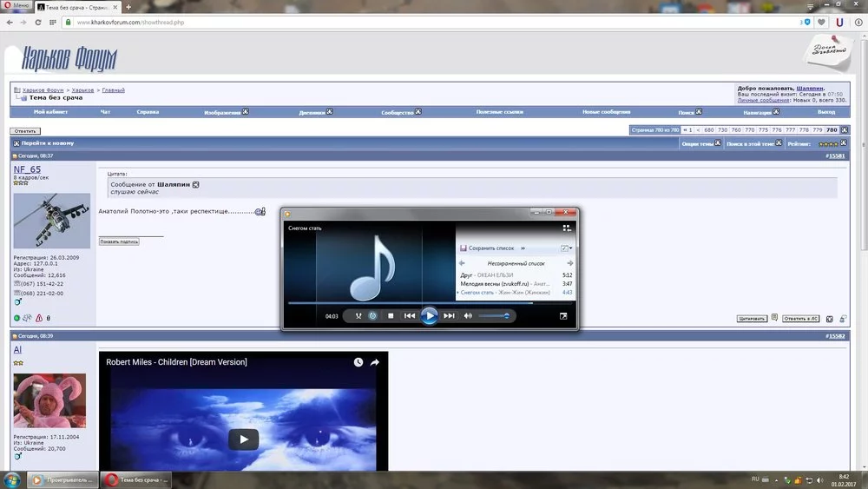Viewport: 868px width, 489px height.
Task: Open Мой кабинет menu item
Action: 50,112
